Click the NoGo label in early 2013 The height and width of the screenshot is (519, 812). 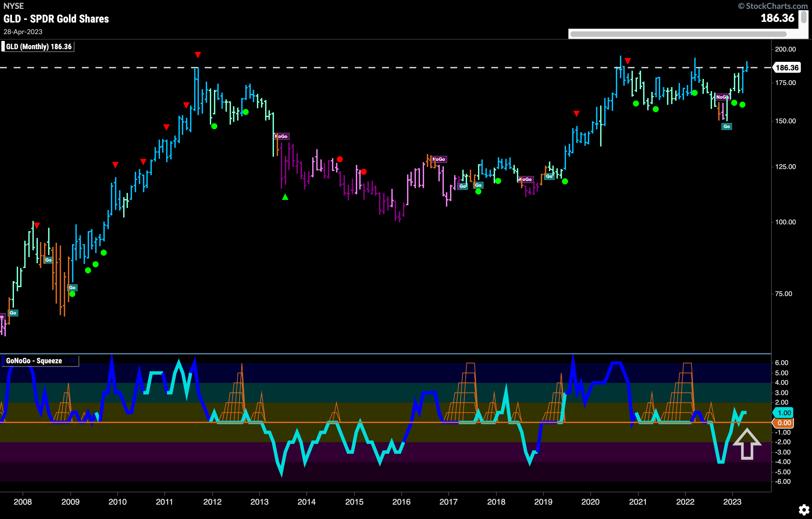point(282,136)
